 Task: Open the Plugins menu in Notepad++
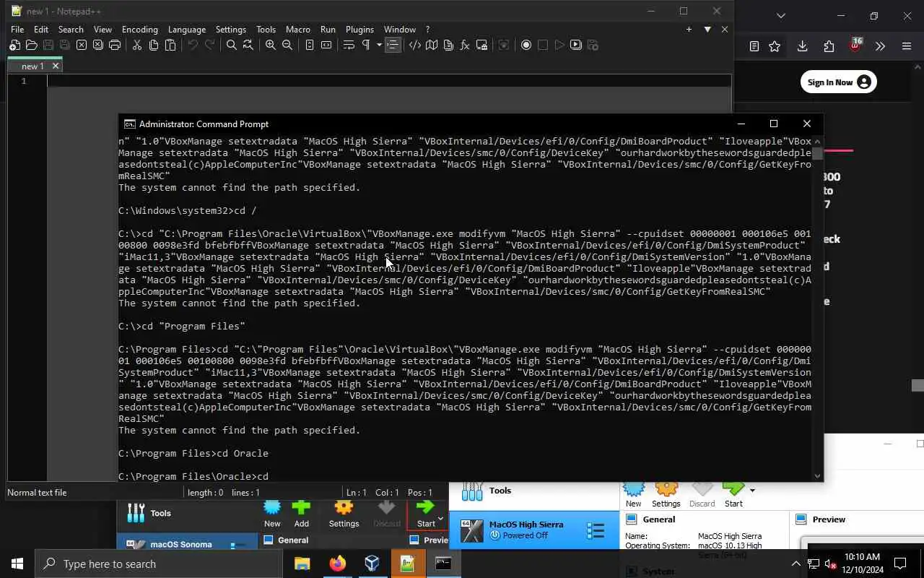[359, 30]
